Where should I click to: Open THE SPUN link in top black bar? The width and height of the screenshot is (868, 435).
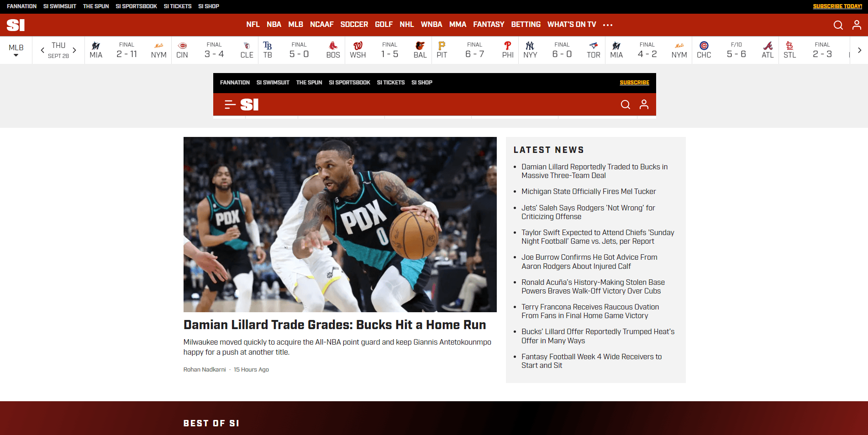coord(96,6)
